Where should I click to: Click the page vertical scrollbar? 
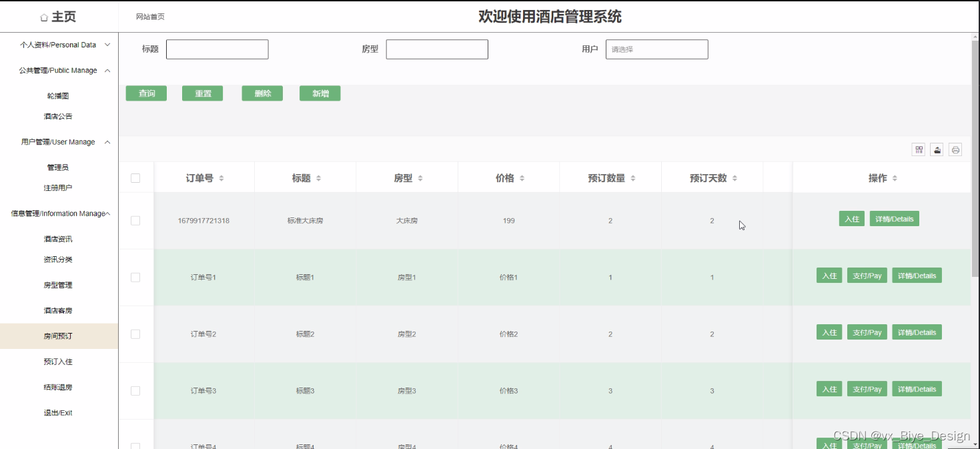[975, 160]
